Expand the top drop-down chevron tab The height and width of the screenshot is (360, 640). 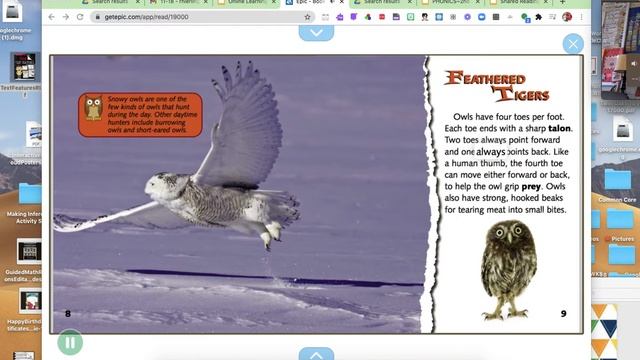(316, 33)
